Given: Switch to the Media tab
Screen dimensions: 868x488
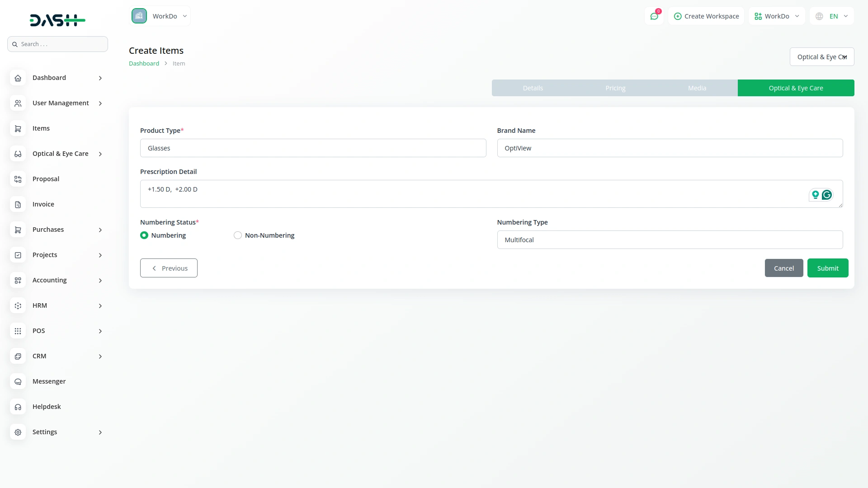Looking at the screenshot, I should (x=697, y=88).
